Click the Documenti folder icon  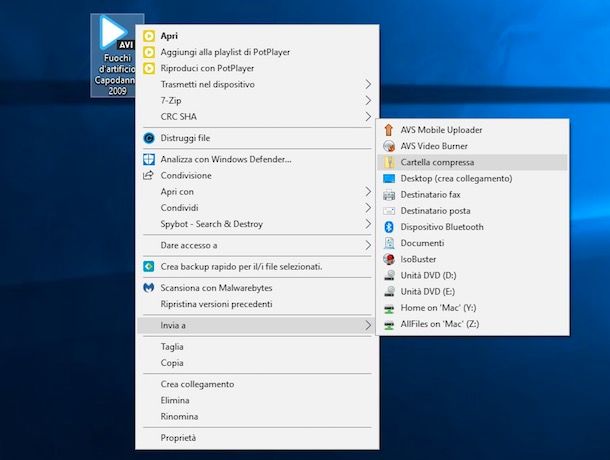coord(389,243)
